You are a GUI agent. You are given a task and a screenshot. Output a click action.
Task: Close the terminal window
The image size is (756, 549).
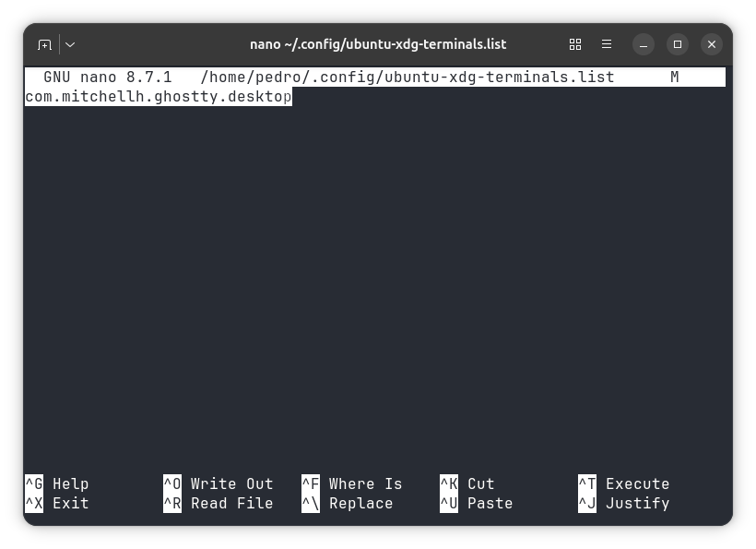click(711, 44)
